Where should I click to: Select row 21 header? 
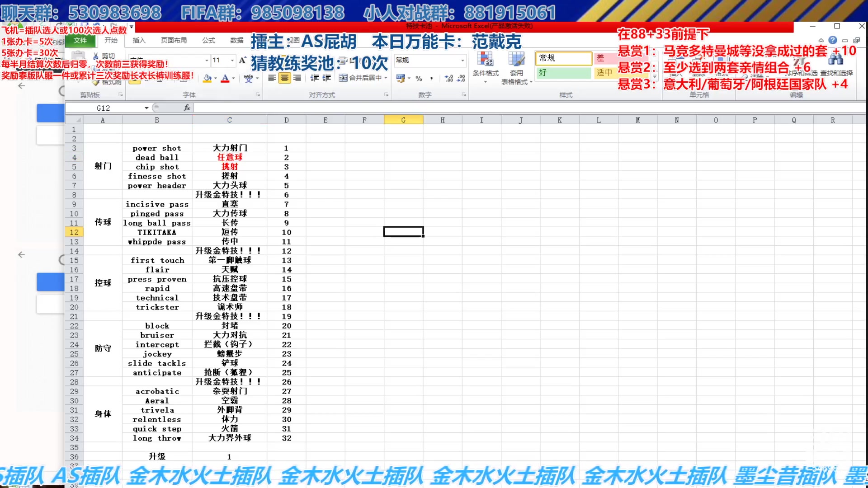point(74,317)
